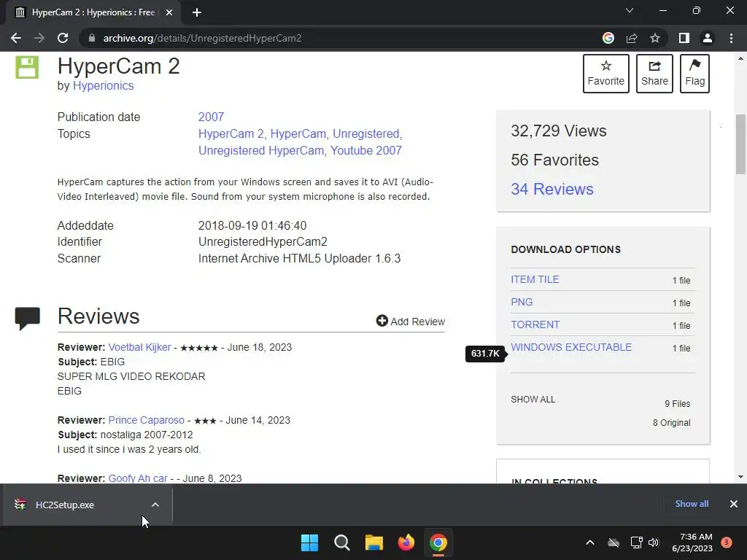Viewport: 747px width, 560px height.
Task: Open reviewer Goofy Ah car's profile
Action: tap(138, 478)
